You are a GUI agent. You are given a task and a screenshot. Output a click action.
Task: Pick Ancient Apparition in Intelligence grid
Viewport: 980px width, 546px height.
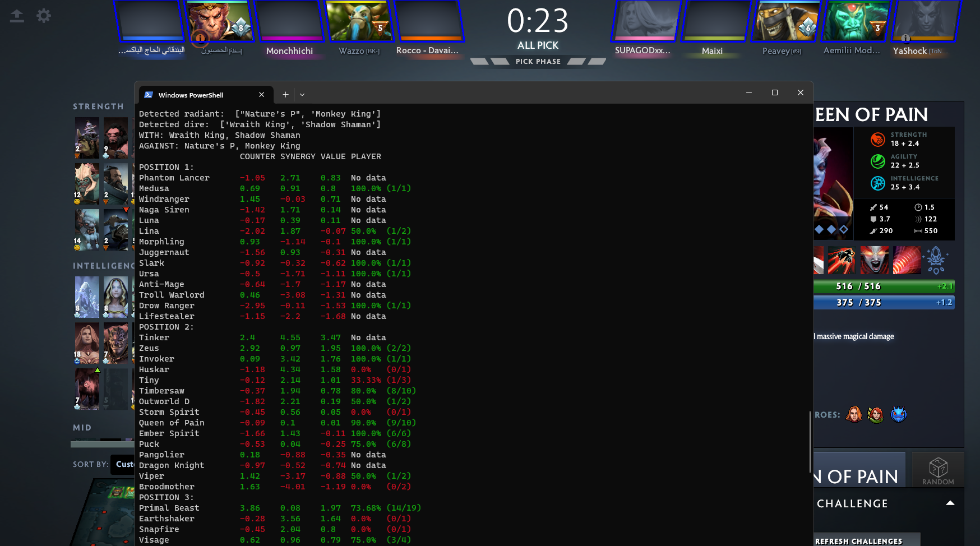(x=87, y=297)
